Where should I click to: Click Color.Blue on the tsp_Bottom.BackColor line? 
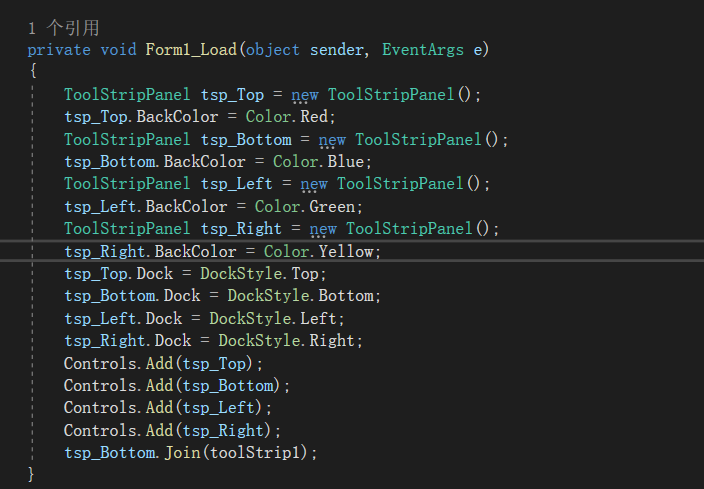click(x=319, y=162)
